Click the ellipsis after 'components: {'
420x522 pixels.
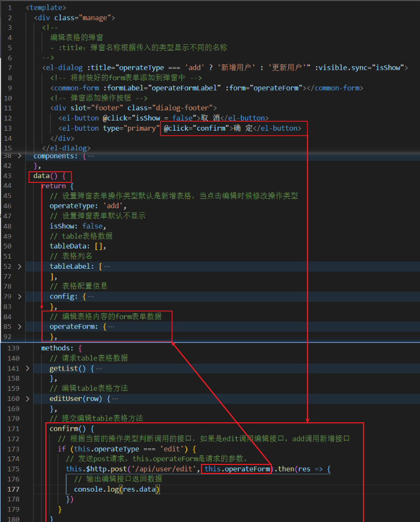[91, 156]
